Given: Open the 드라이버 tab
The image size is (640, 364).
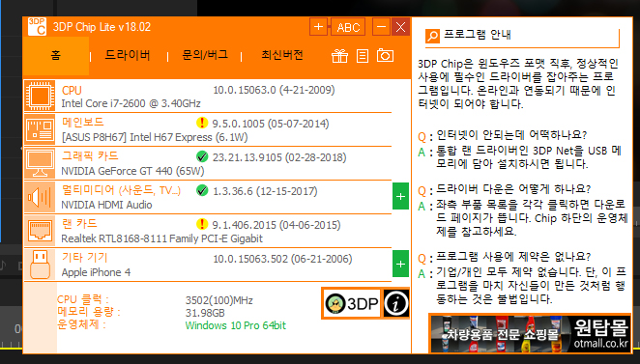Looking at the screenshot, I should pyautogui.click(x=128, y=55).
